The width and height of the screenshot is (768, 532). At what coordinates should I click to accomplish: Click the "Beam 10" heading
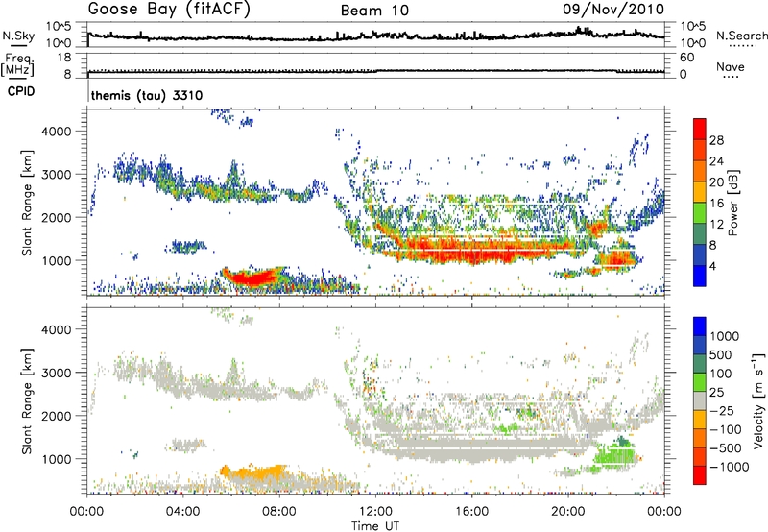[374, 11]
